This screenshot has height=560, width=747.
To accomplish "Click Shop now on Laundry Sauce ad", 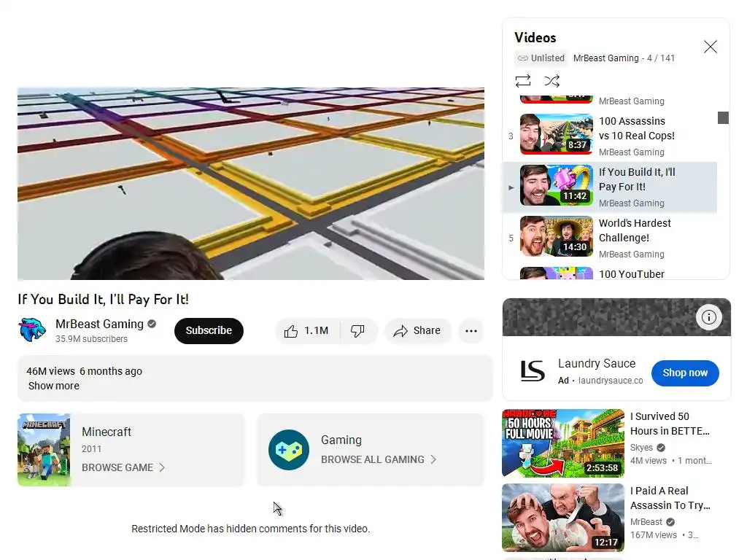I will (x=685, y=373).
